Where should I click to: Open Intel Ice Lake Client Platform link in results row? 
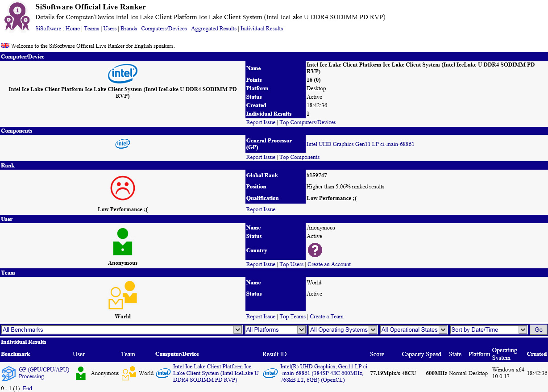216,373
